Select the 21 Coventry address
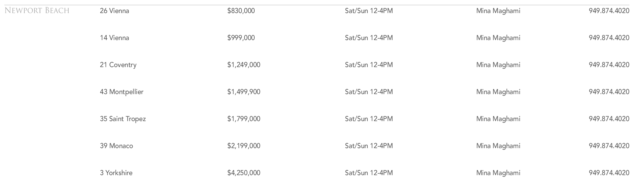Image resolution: width=644 pixels, height=185 pixels. [x=118, y=65]
